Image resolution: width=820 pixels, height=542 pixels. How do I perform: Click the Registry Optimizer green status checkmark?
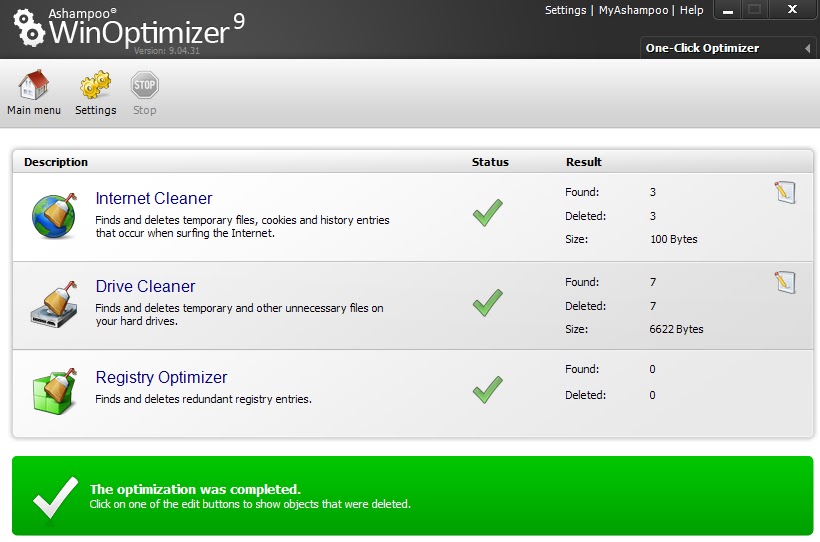pyautogui.click(x=487, y=389)
